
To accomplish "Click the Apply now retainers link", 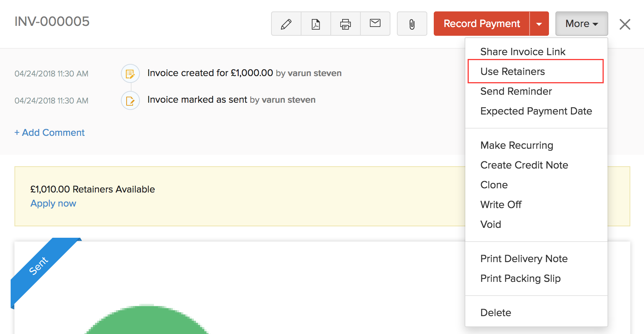I will click(x=53, y=204).
